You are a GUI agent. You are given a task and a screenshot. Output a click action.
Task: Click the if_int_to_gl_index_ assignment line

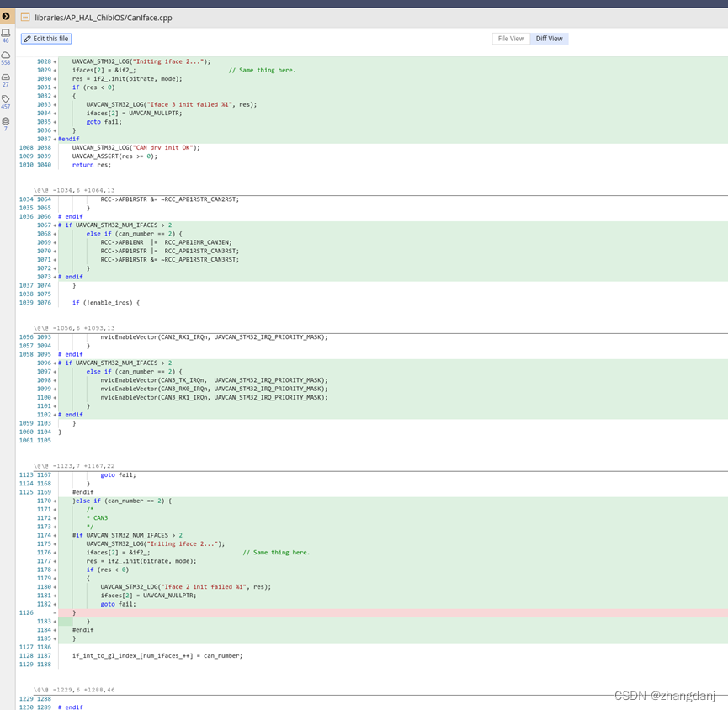(157, 655)
